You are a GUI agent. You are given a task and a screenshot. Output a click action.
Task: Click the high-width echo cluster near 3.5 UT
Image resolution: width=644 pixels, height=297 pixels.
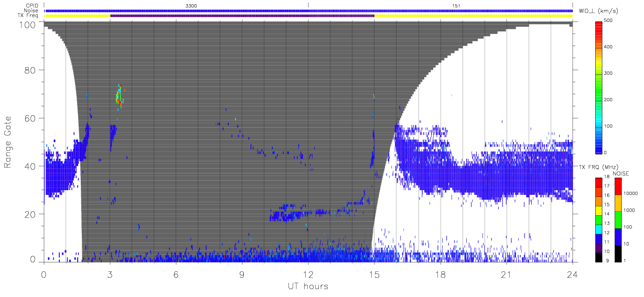point(120,96)
